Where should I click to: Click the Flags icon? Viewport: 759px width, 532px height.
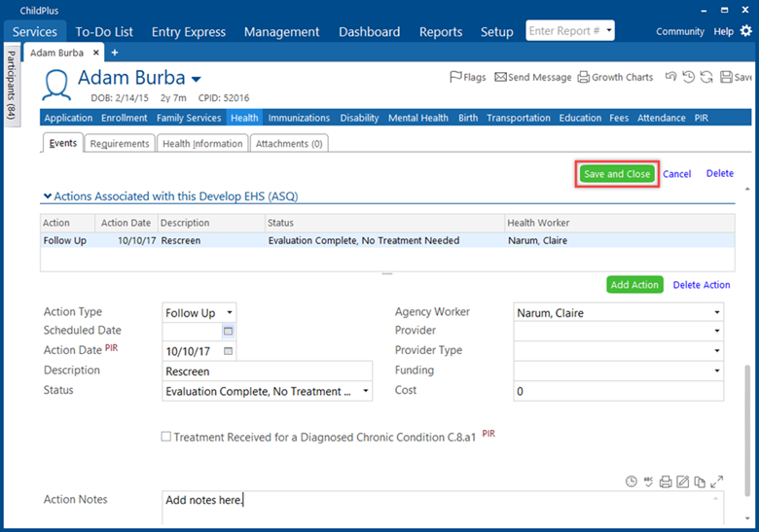tap(454, 78)
